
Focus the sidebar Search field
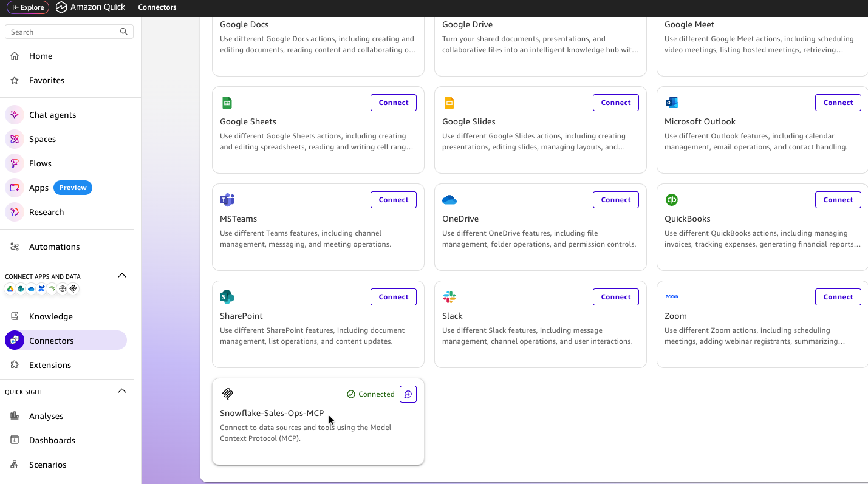[x=69, y=32]
